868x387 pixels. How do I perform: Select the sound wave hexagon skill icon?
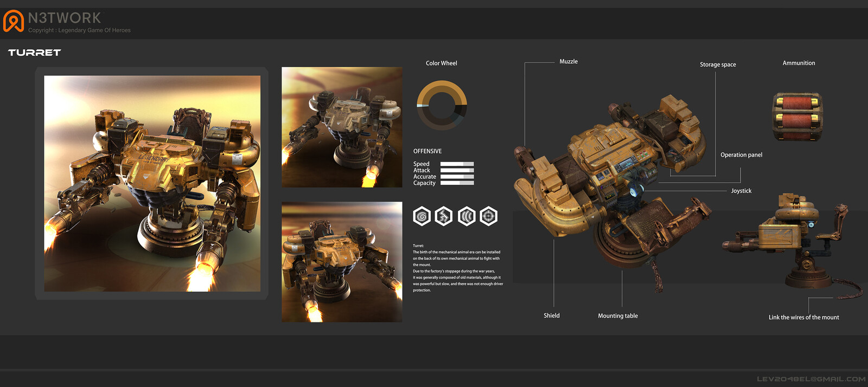(467, 216)
